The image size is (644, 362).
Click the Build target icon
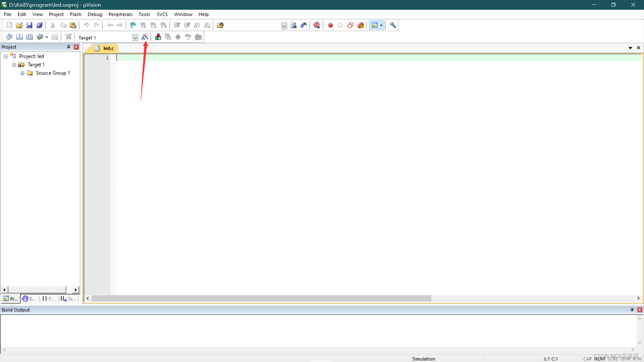tap(19, 37)
